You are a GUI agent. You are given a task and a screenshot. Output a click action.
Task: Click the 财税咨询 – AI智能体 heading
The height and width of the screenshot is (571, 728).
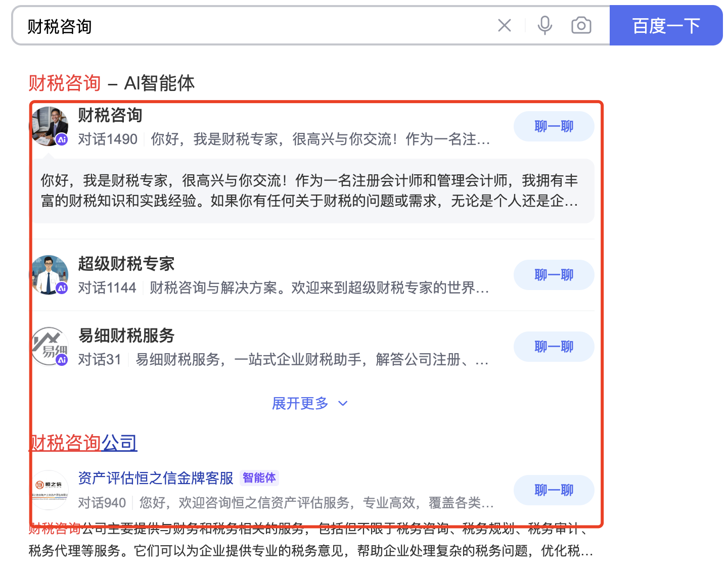(111, 83)
